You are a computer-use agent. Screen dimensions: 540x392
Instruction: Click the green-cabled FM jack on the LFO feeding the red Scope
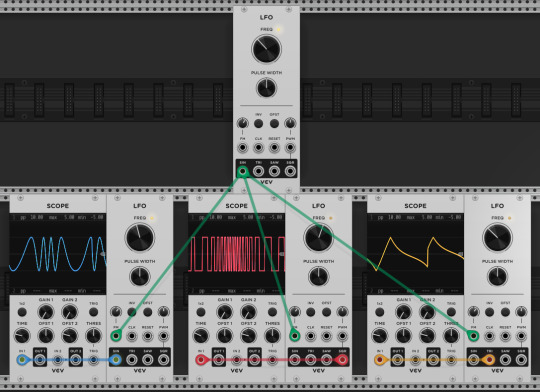tap(294, 336)
